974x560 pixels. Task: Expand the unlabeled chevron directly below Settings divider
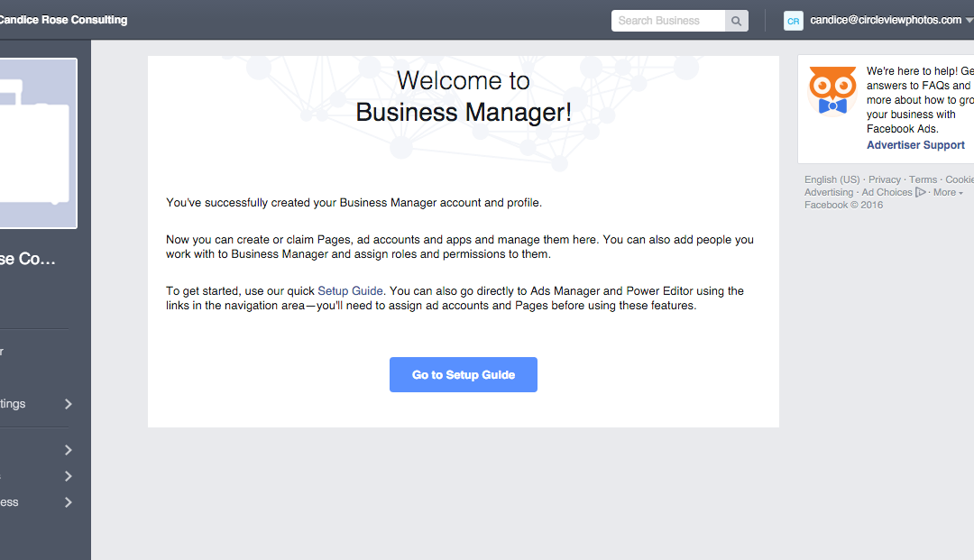click(68, 450)
